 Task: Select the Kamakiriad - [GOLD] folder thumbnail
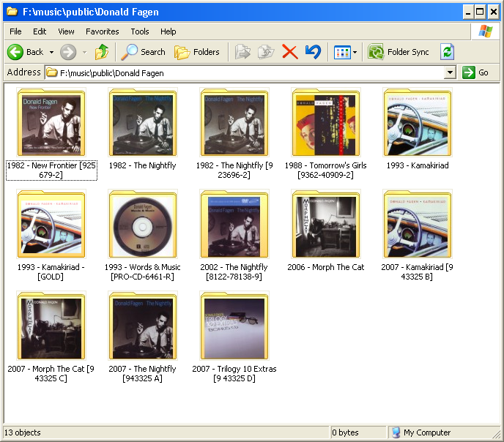51,224
